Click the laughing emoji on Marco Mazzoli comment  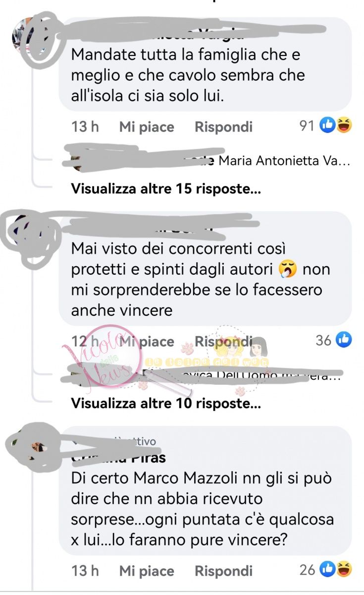point(343,570)
